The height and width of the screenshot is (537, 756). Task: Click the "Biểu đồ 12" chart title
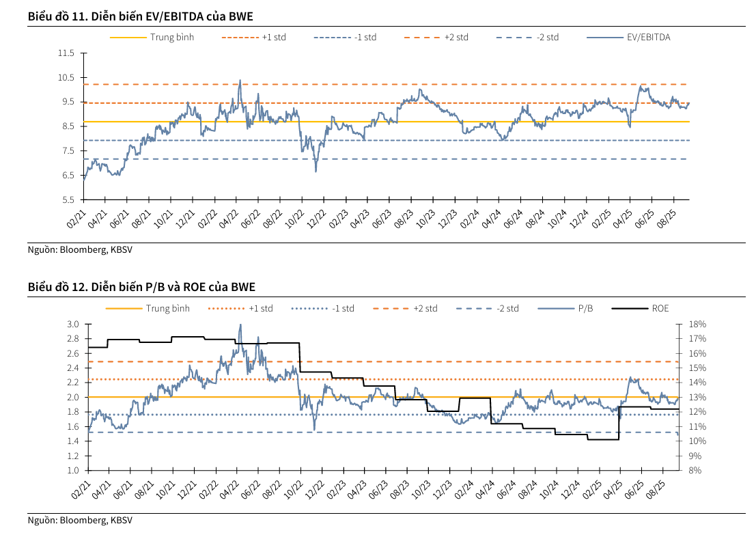pyautogui.click(x=141, y=287)
